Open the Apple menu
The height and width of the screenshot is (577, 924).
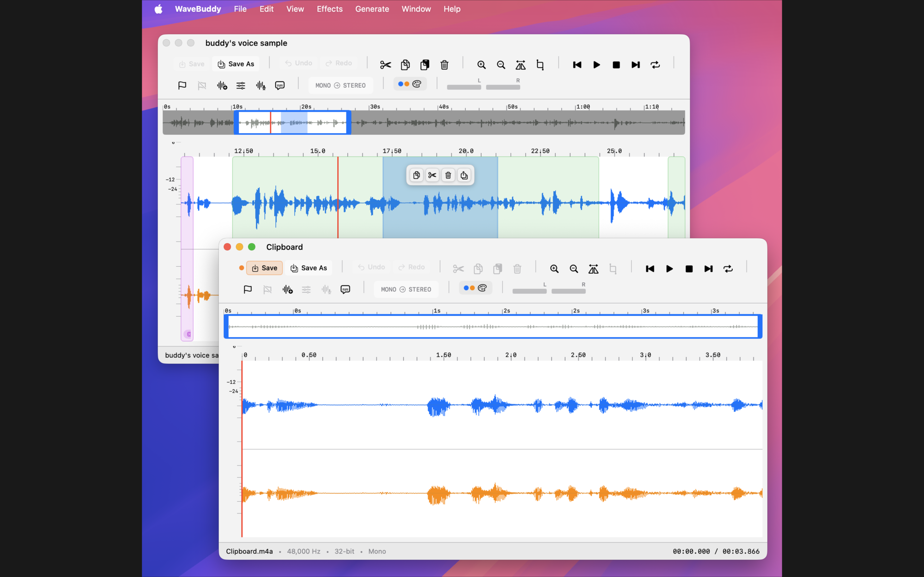point(158,9)
